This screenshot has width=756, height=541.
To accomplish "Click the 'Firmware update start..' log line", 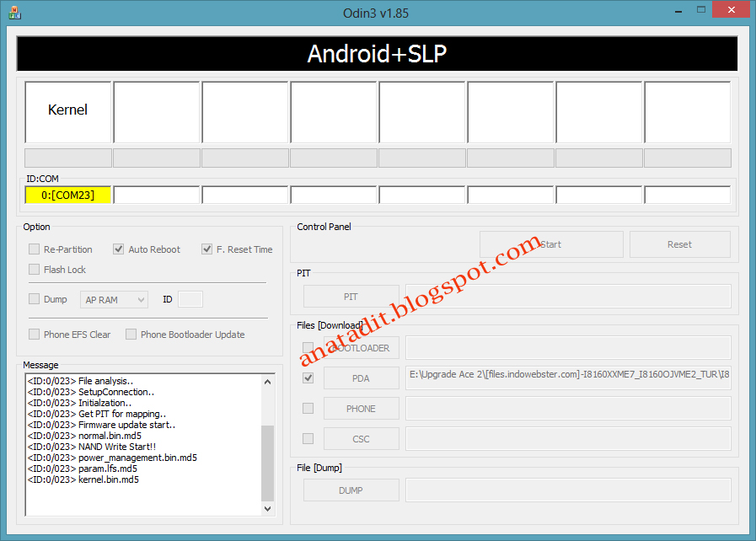I will [101, 425].
